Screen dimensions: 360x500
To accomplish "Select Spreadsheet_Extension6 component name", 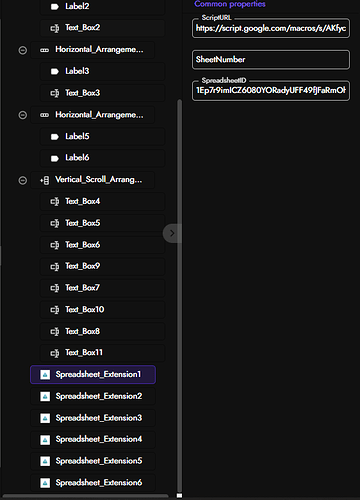I will tap(99, 482).
